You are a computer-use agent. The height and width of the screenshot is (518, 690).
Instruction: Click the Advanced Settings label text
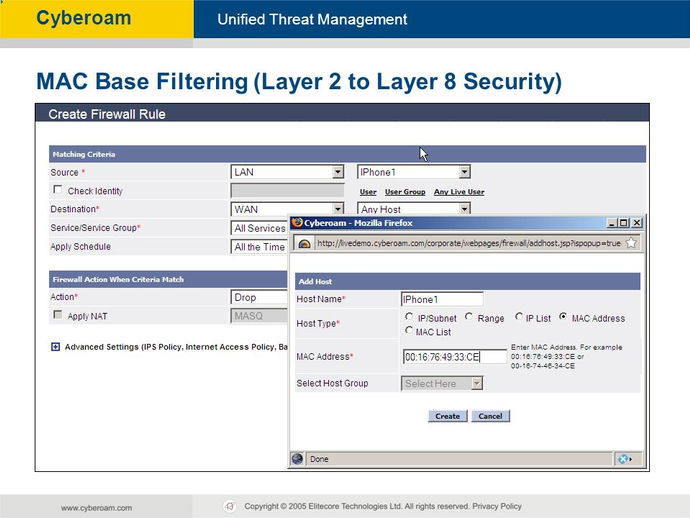point(176,347)
